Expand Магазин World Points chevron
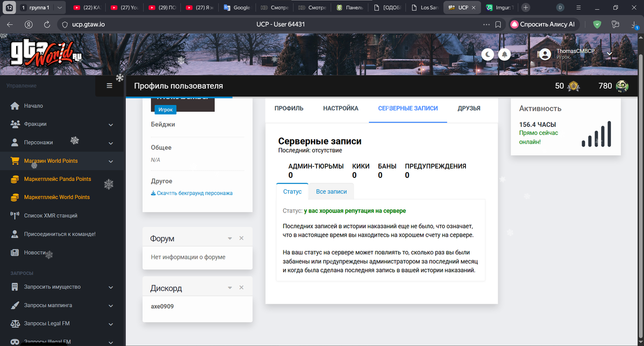The height and width of the screenshot is (346, 644). click(111, 161)
